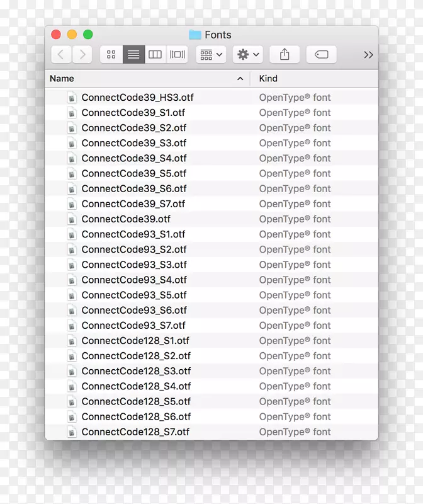423x504 pixels.
Task: Select ConnectCode39_S3.otf file
Action: click(211, 143)
